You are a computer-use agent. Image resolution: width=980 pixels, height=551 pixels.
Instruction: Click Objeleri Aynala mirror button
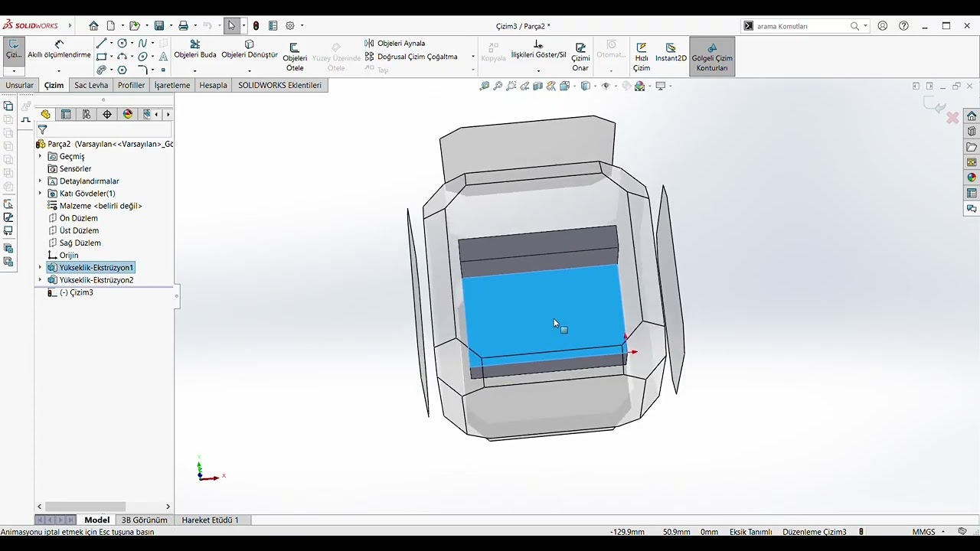tap(395, 44)
